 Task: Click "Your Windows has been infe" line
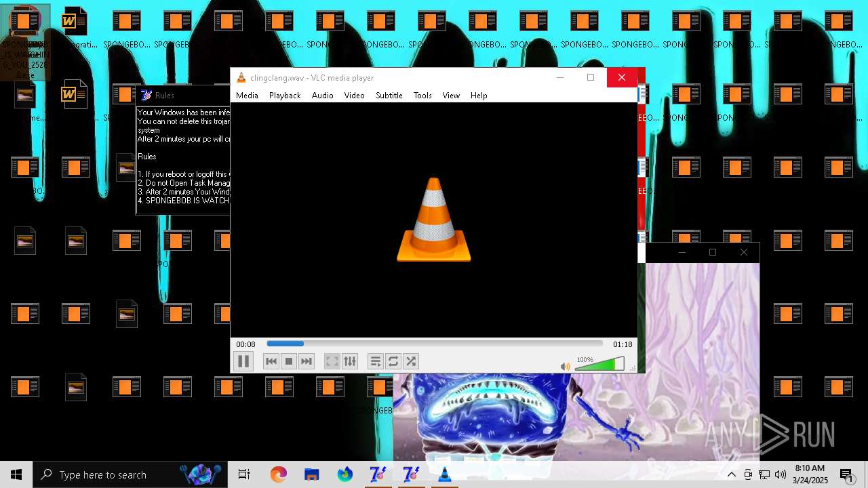pos(184,113)
